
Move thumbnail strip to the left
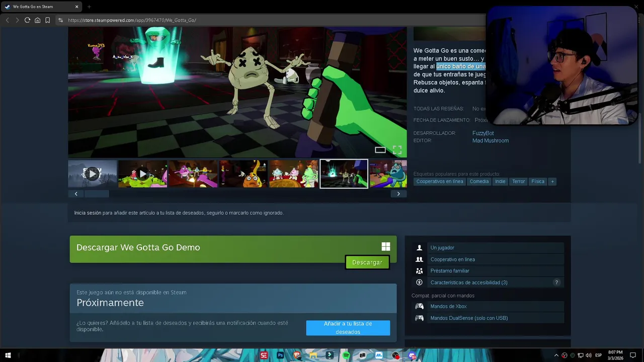76,194
